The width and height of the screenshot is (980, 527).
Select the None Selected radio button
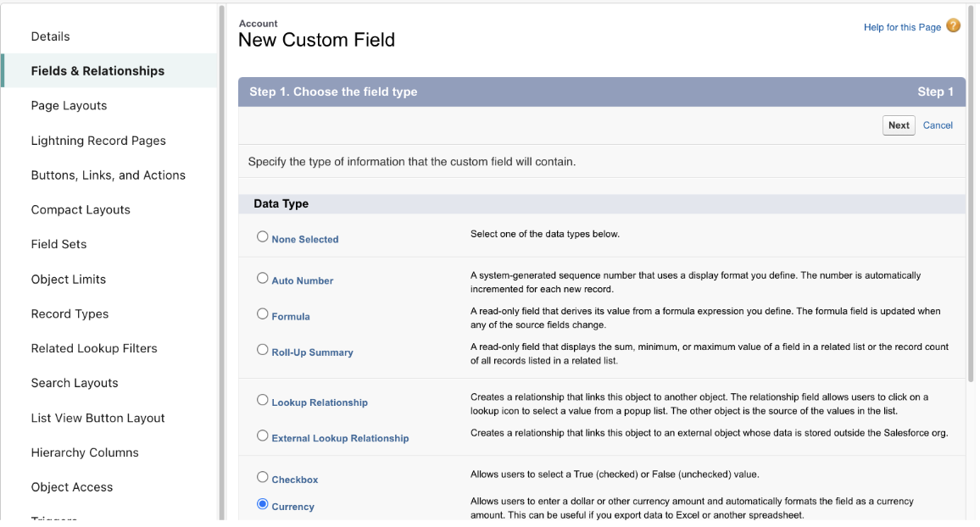pos(263,236)
